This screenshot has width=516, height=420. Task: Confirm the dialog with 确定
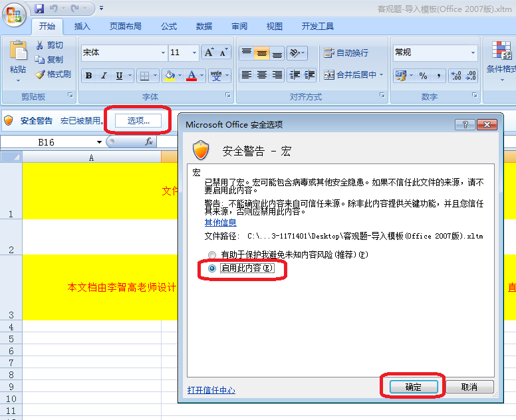(414, 387)
